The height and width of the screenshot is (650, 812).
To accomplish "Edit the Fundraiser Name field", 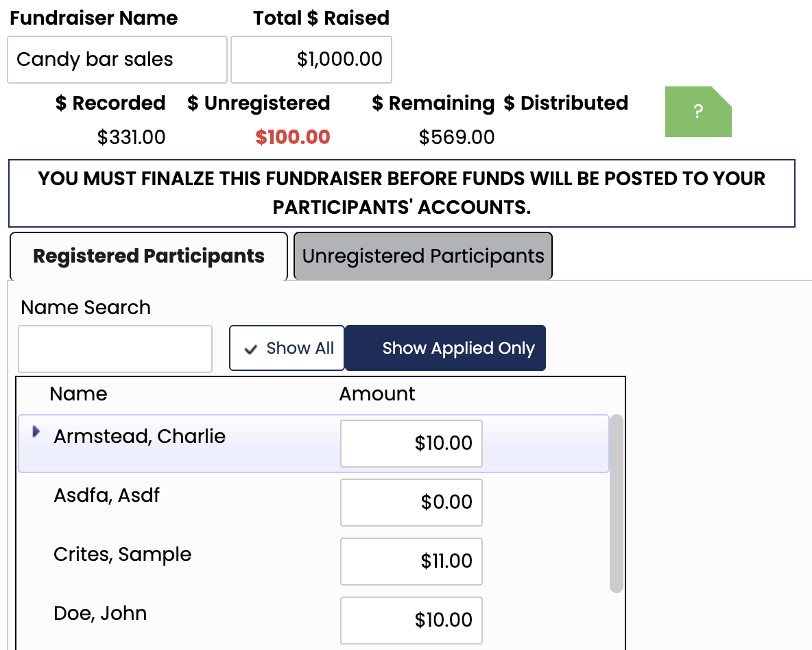I will [x=117, y=60].
